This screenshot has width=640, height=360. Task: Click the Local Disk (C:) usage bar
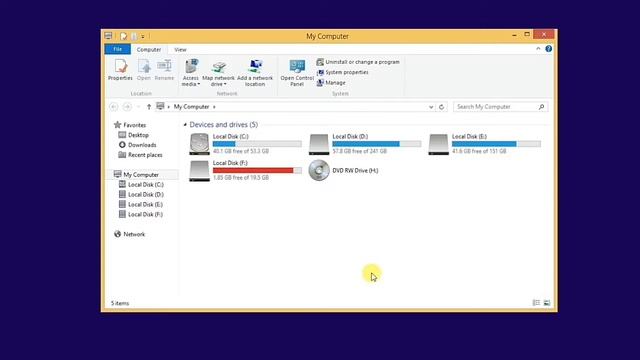(x=257, y=144)
